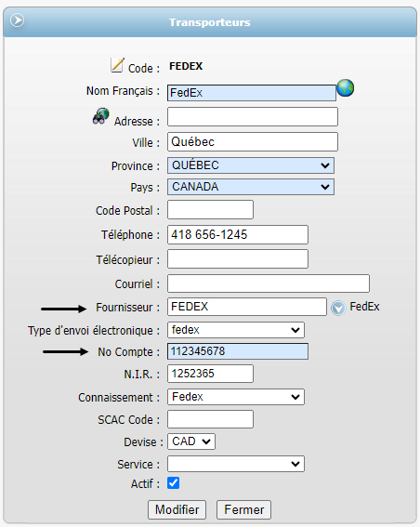
Task: Click the Transporteurs title text
Action: (210, 22)
